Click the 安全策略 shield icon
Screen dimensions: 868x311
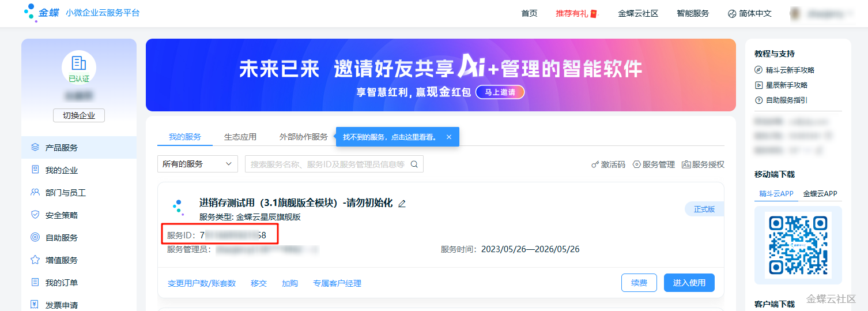click(x=35, y=215)
